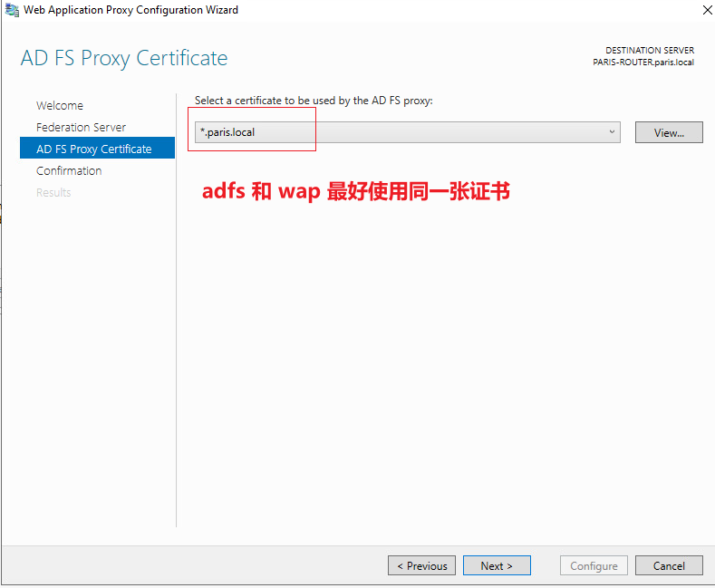Click the Previous button
The image size is (715, 588).
[421, 565]
